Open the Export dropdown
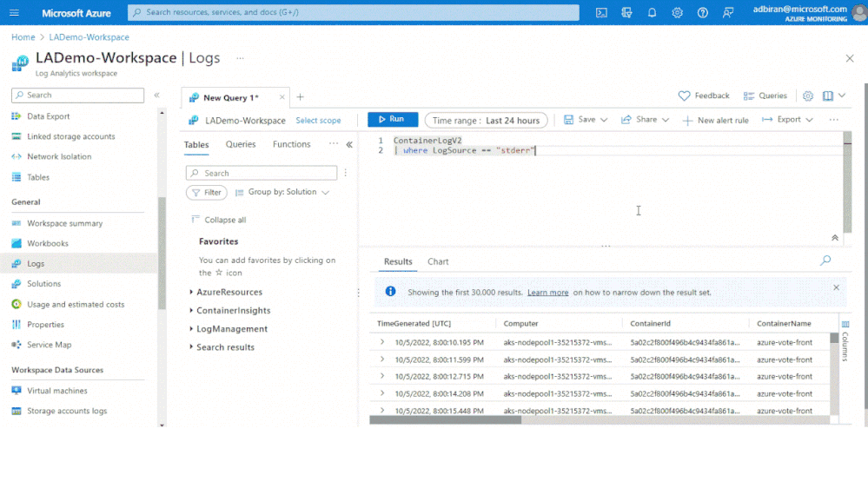The image size is (868, 488). [x=787, y=120]
